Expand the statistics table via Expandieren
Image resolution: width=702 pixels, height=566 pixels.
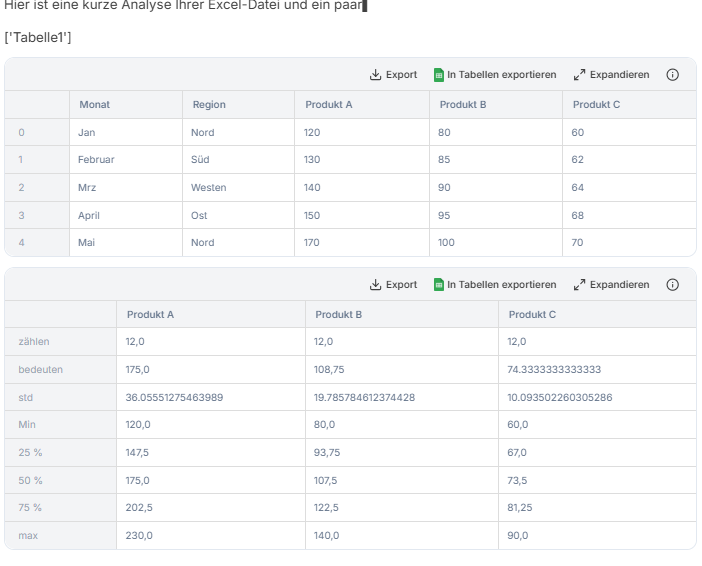click(x=612, y=285)
